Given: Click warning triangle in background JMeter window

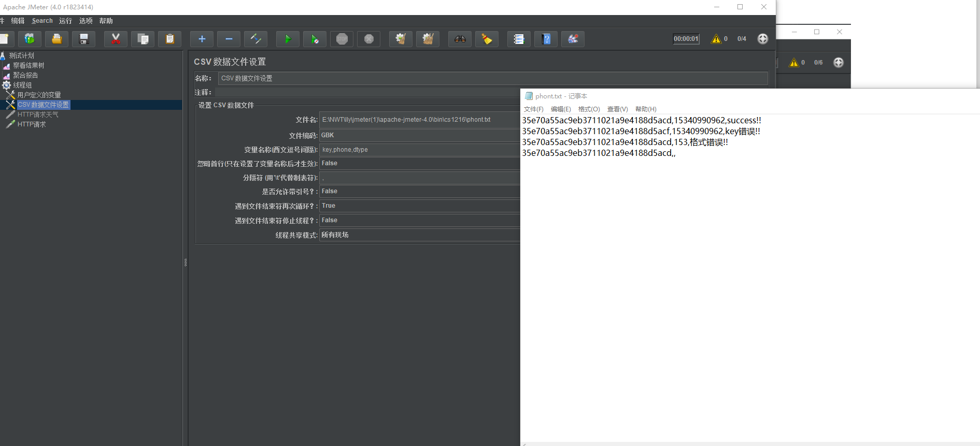Looking at the screenshot, I should [794, 63].
